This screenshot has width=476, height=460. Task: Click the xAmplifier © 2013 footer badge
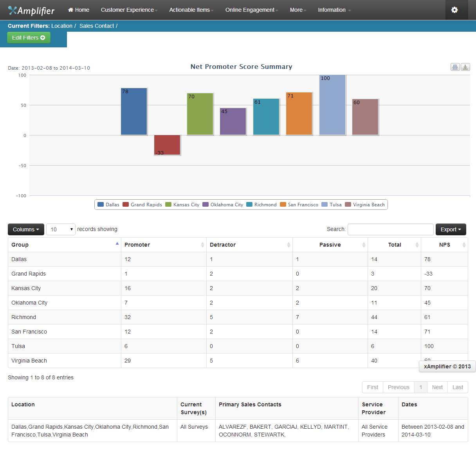447,366
